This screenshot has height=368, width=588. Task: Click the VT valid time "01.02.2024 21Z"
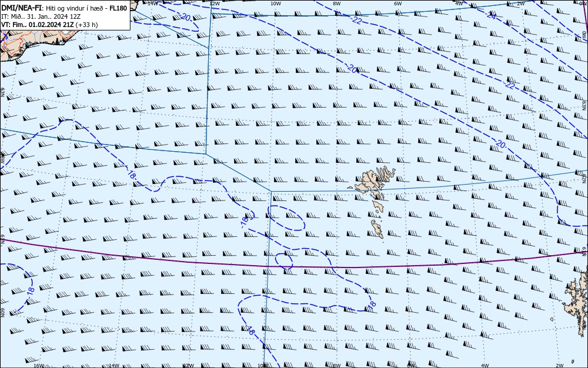point(51,25)
